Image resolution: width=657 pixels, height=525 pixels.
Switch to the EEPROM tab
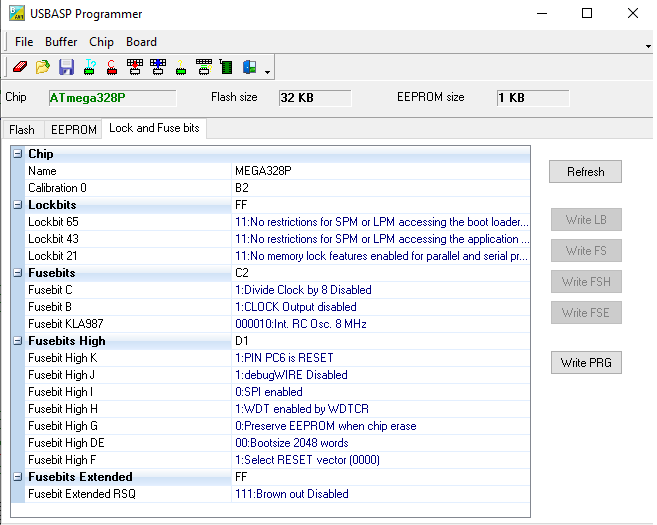pos(74,130)
